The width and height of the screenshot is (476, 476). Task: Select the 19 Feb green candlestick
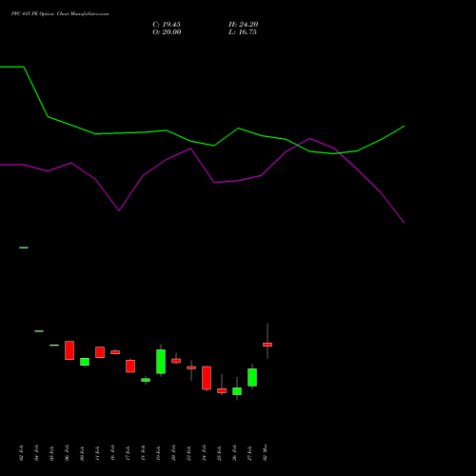[161, 362]
